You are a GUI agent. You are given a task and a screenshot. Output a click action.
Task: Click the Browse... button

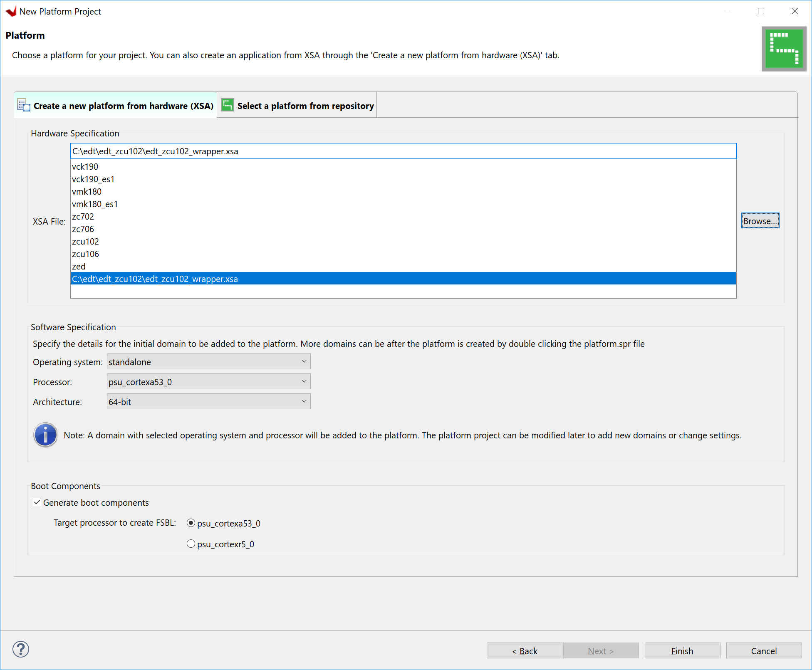pos(760,221)
